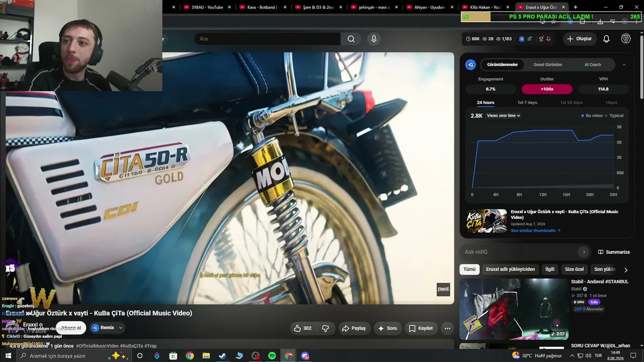Image resolution: width=644 pixels, height=362 pixels.
Task: Open 'Views over time' dropdown
Action: (503, 116)
